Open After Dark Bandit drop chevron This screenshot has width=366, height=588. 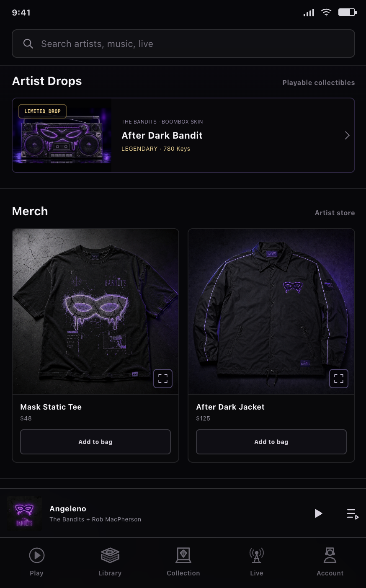tap(347, 135)
